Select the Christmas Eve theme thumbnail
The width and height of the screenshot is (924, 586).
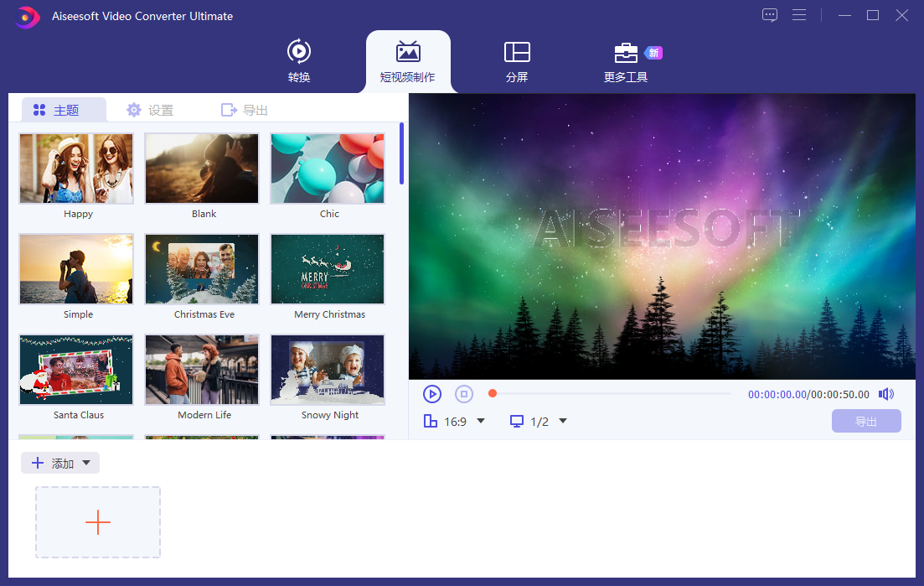[202, 269]
